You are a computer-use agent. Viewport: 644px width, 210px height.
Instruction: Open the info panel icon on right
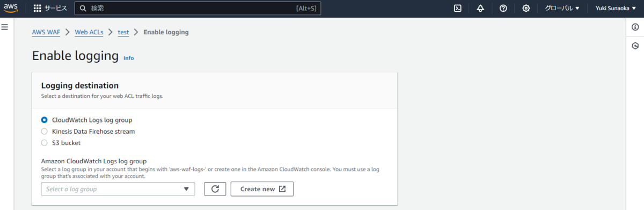coord(635,27)
